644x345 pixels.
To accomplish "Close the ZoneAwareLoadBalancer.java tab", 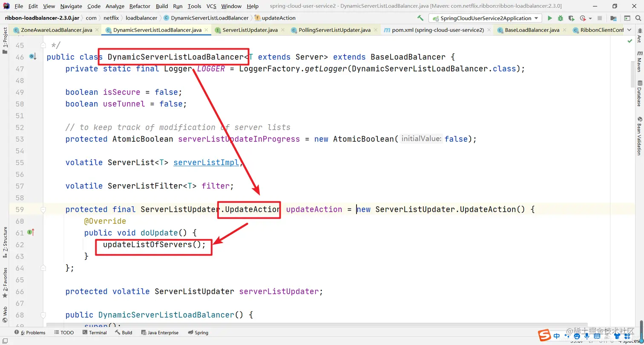I will pyautogui.click(x=97, y=30).
